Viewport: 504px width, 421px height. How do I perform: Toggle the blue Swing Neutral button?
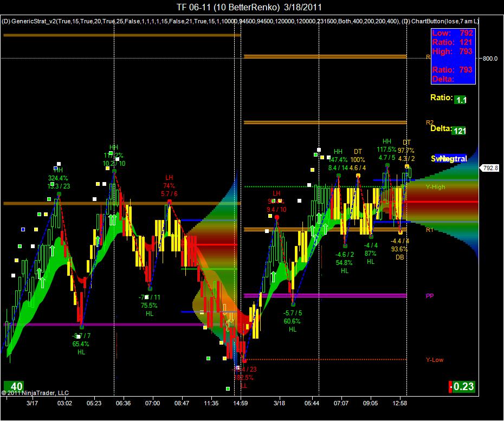tap(450, 158)
